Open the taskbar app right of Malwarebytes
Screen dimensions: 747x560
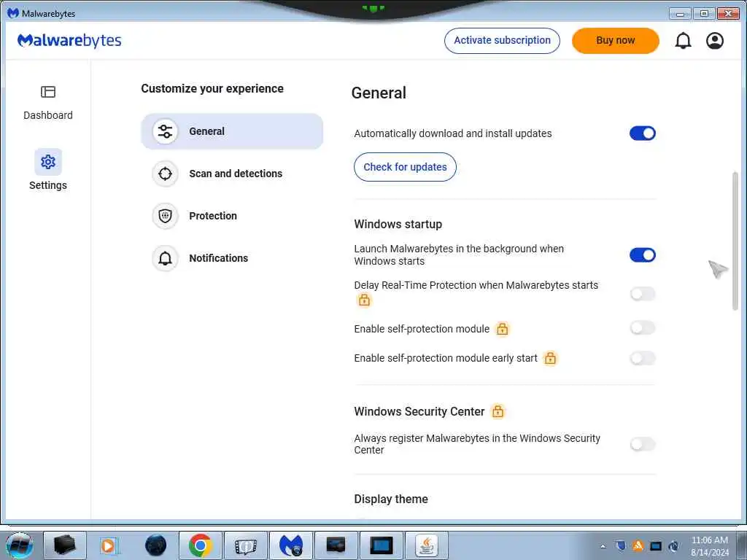(x=336, y=545)
